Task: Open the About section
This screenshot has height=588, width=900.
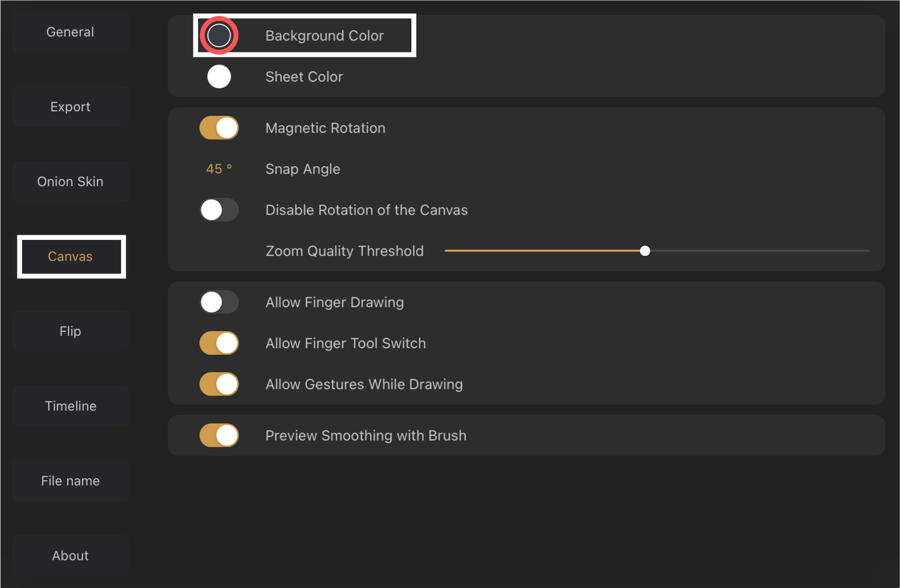Action: pyautogui.click(x=70, y=555)
